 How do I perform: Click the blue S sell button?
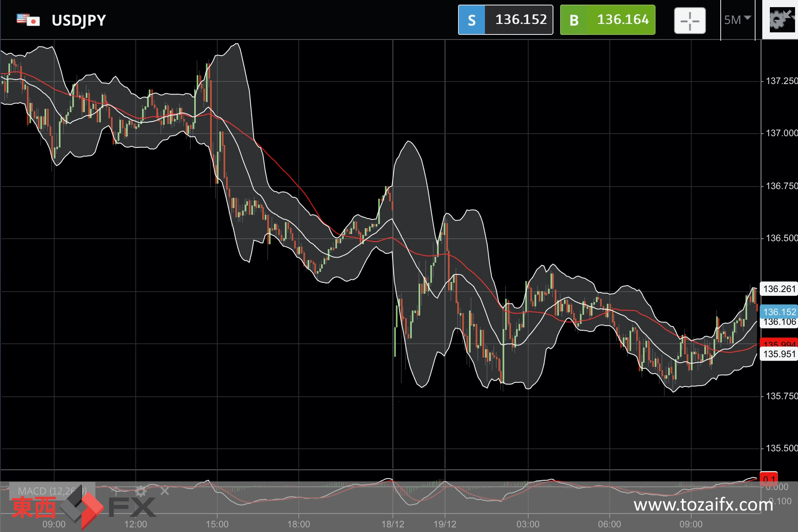pyautogui.click(x=471, y=20)
